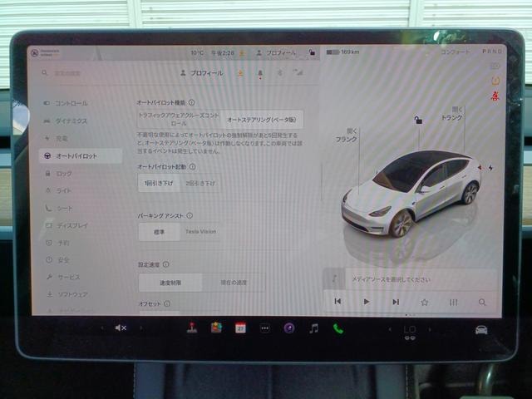Tap the media search magnifier icon
532x399 pixels.
482,302
